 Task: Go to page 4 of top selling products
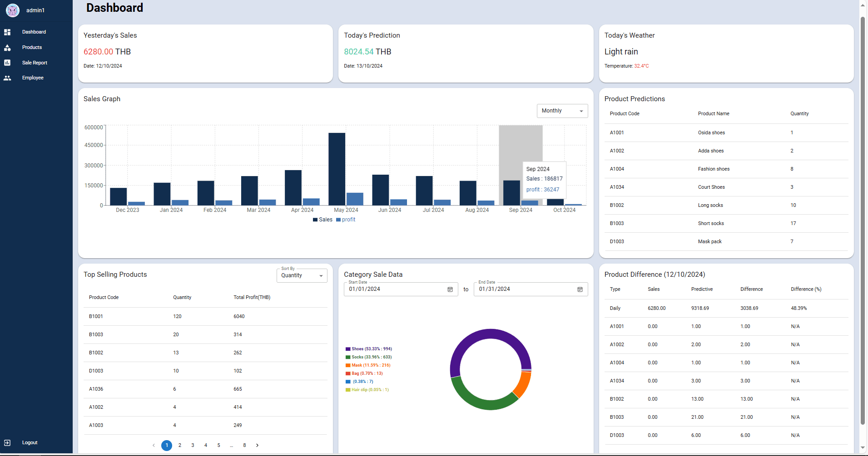tap(206, 446)
